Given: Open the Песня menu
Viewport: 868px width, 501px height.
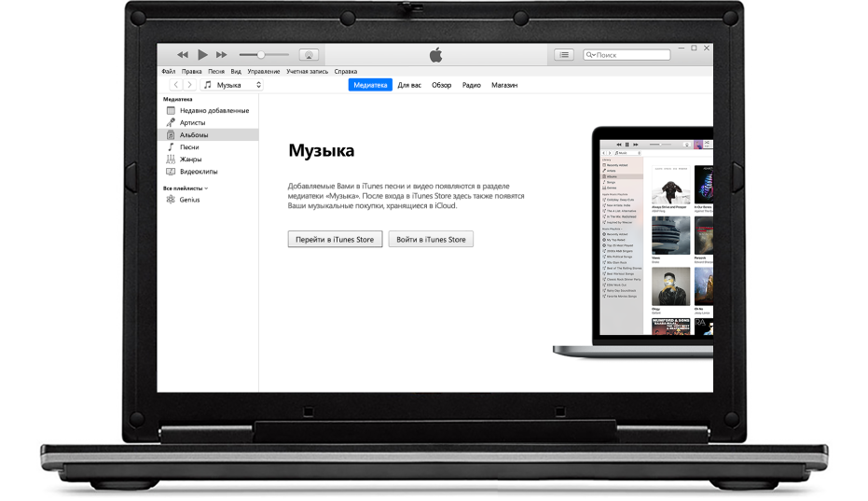Looking at the screenshot, I should (216, 72).
